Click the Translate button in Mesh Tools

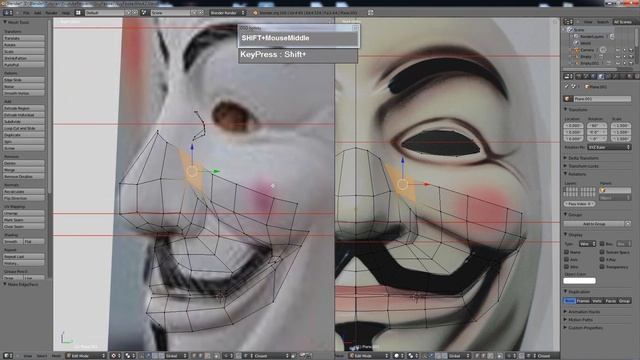click(x=24, y=38)
